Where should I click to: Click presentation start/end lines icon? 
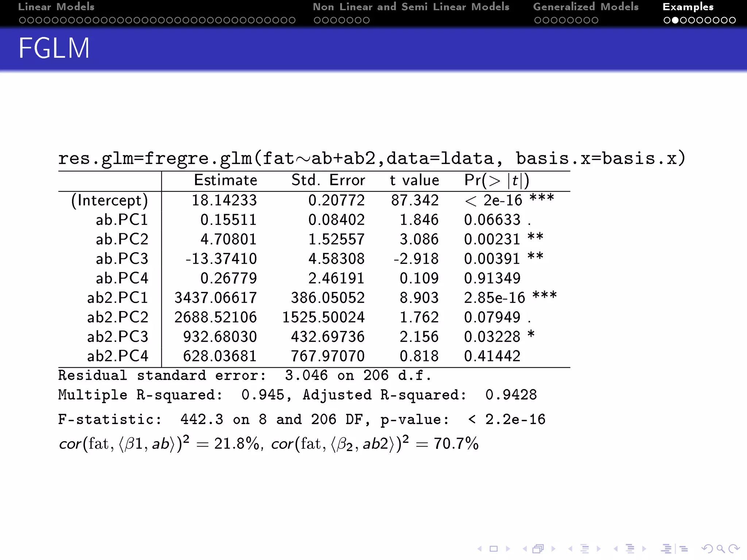tap(666, 549)
